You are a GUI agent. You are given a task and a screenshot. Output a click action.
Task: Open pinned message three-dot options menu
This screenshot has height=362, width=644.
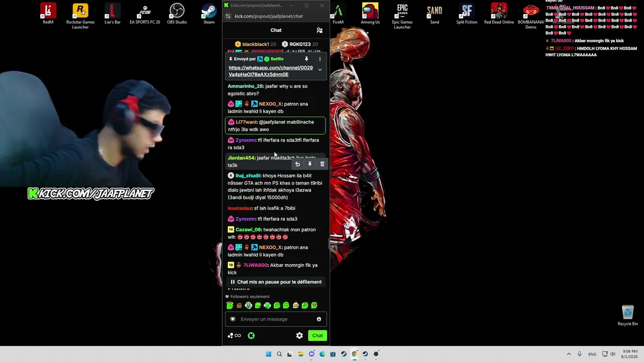coord(319,59)
